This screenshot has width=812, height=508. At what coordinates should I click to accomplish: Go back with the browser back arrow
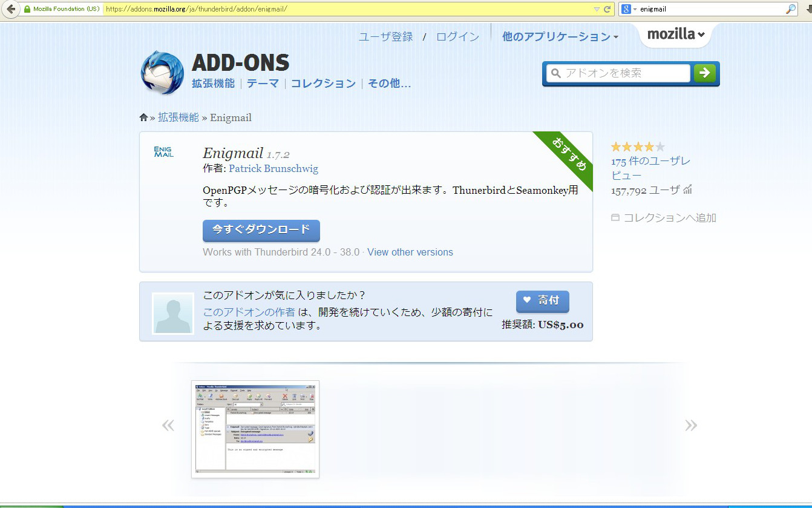[10, 9]
